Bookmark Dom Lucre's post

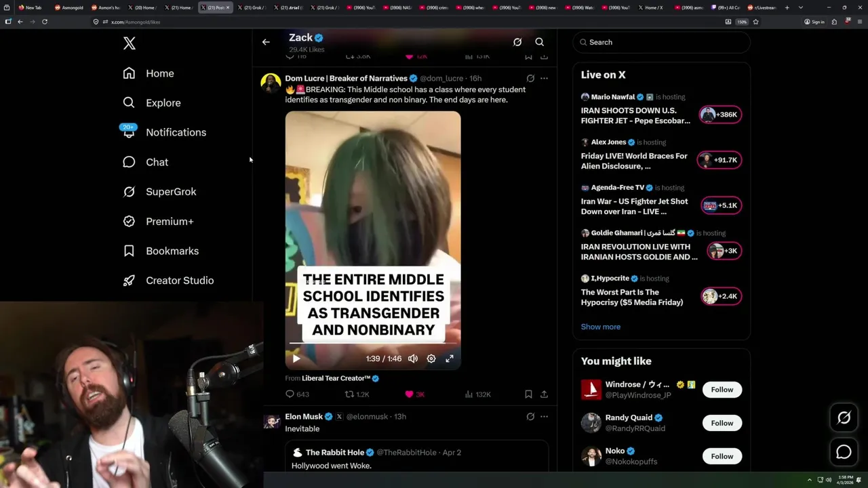[528, 394]
